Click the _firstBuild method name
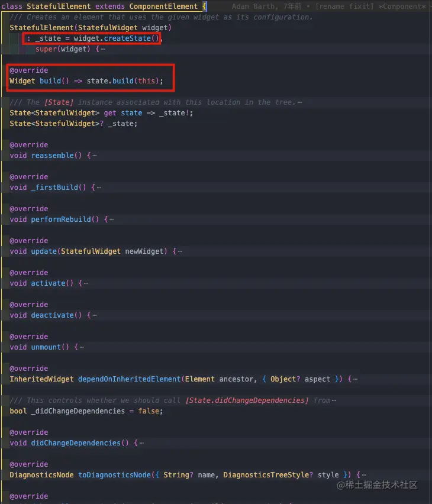Screen dimensions: 432x504 tap(54, 188)
